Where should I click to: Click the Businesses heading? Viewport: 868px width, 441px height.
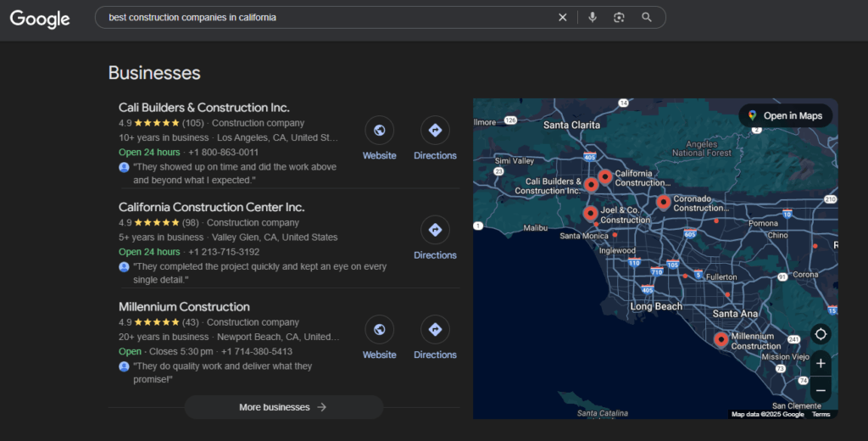[x=154, y=73]
